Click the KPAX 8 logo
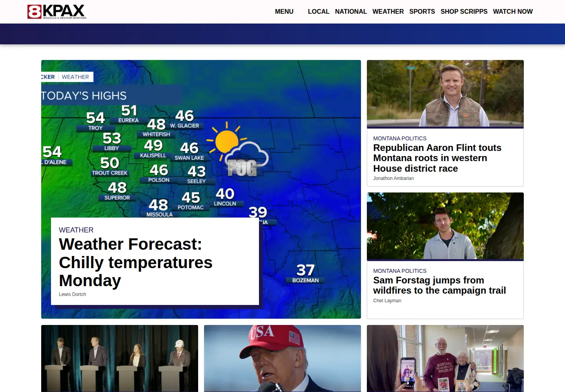The width and height of the screenshot is (565, 392). 57,12
